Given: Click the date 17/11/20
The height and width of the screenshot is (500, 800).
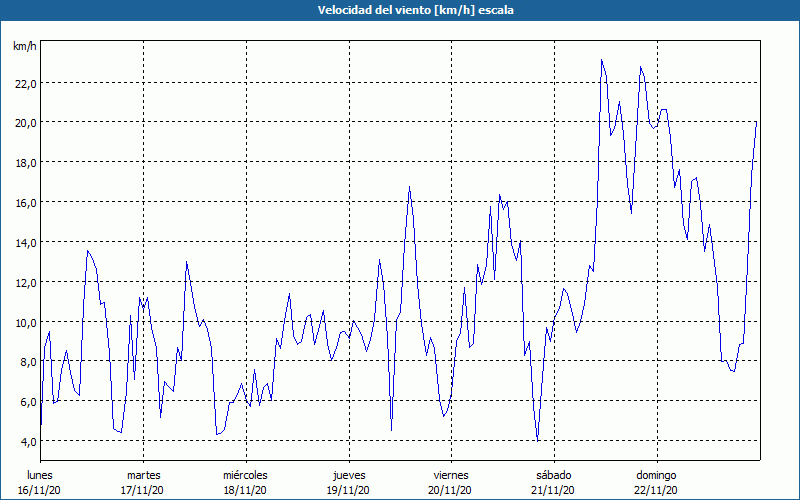Looking at the screenshot, I should point(142,490).
